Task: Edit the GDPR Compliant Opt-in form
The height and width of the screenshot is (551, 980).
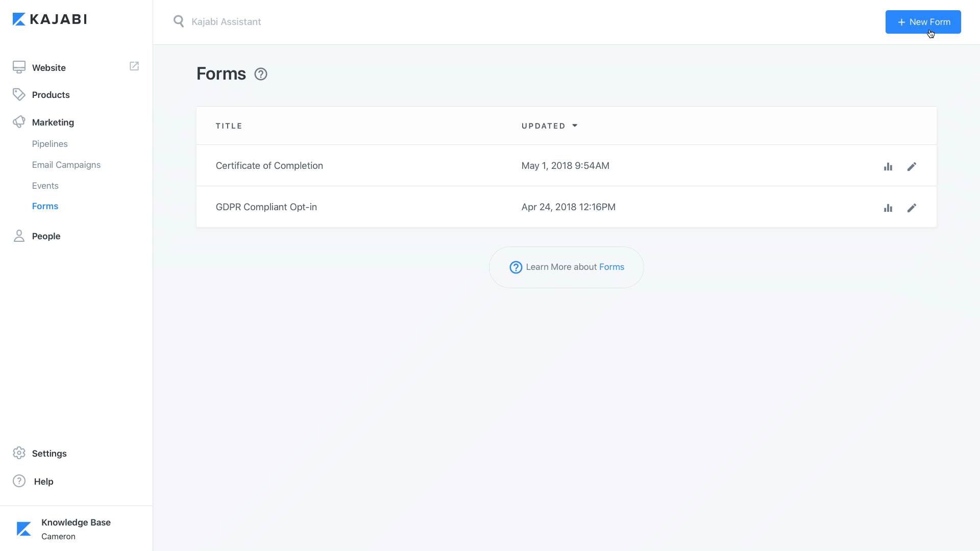Action: pyautogui.click(x=912, y=208)
